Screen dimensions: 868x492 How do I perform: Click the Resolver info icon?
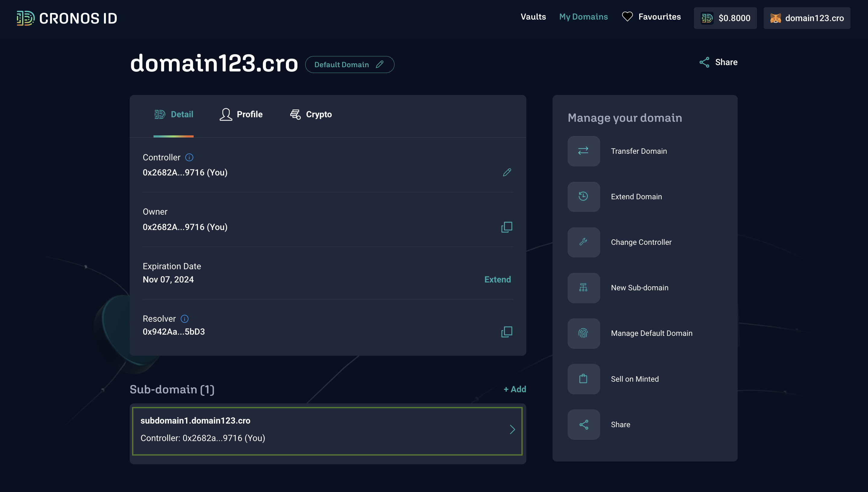point(185,319)
